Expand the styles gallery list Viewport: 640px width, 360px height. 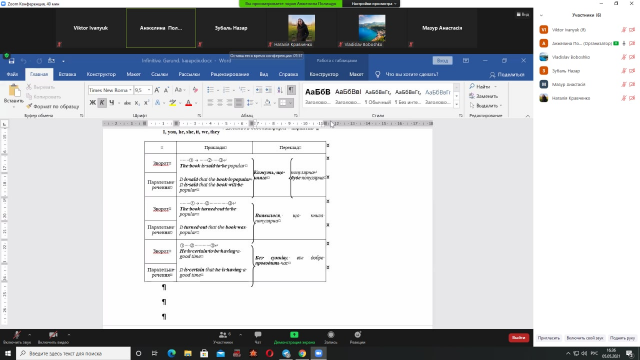pyautogui.click(x=457, y=105)
